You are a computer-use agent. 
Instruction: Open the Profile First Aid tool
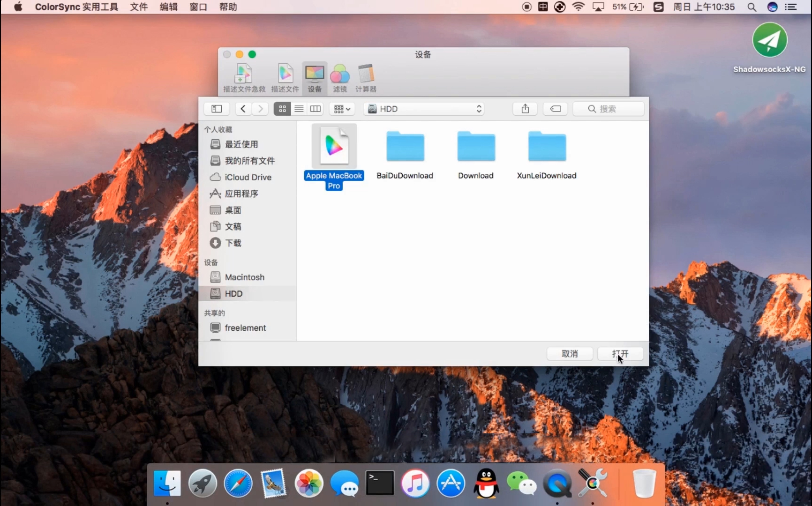point(244,78)
